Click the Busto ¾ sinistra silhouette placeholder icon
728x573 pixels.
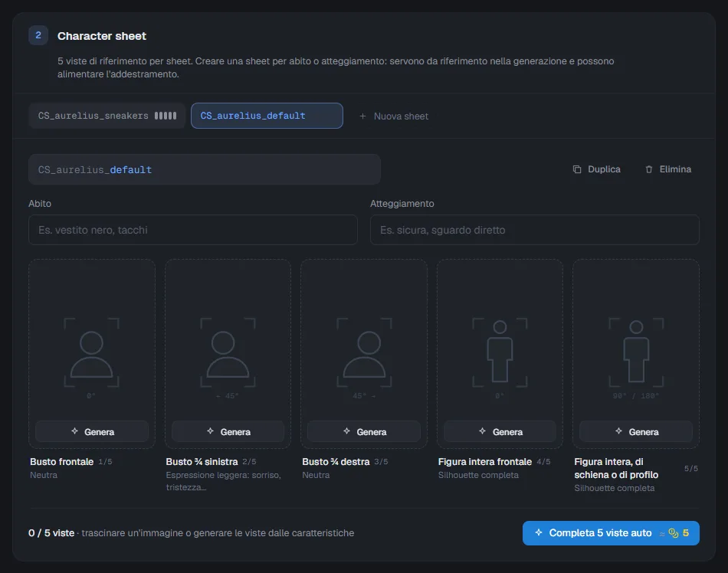click(x=228, y=352)
